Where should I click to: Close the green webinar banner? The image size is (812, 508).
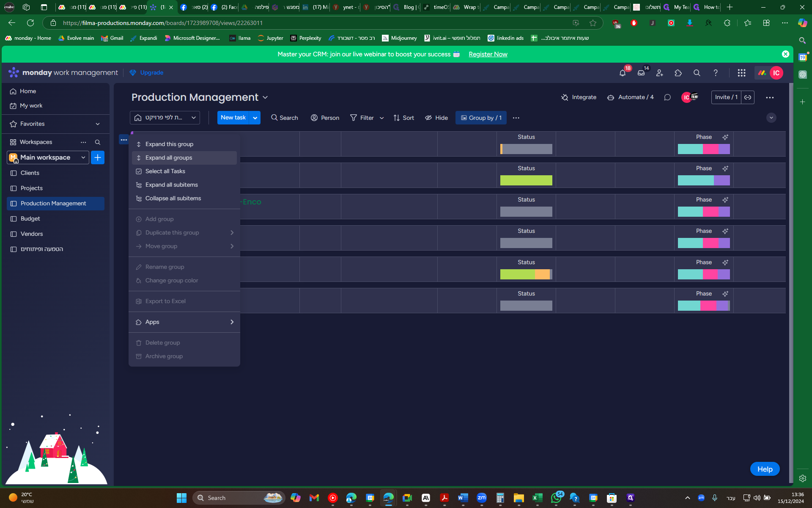point(785,54)
